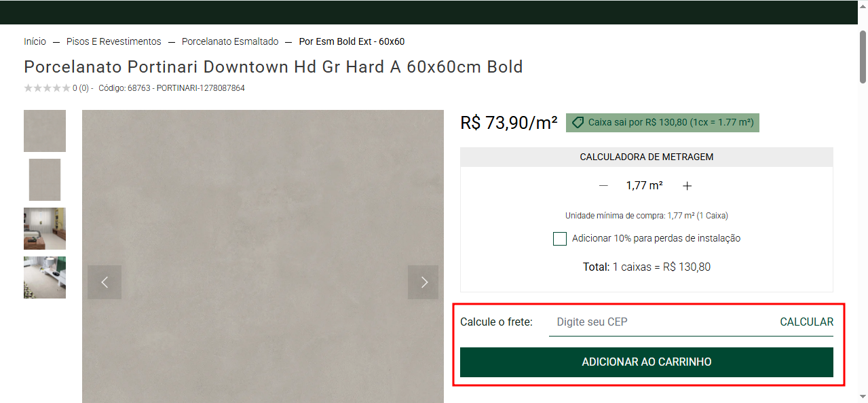868x403 pixels.
Task: Click the star rating icons
Action: click(x=47, y=88)
